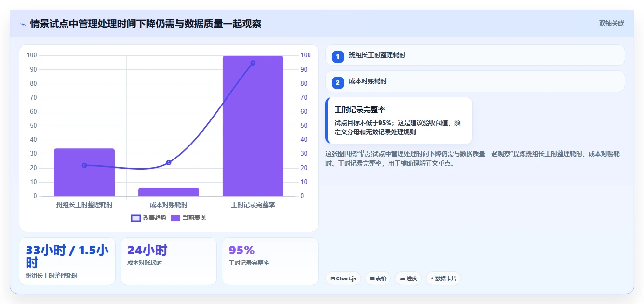Image resolution: width=644 pixels, height=304 pixels.
Task: Click the 班组长工时整理耗时 bar in the chart
Action: 84,172
